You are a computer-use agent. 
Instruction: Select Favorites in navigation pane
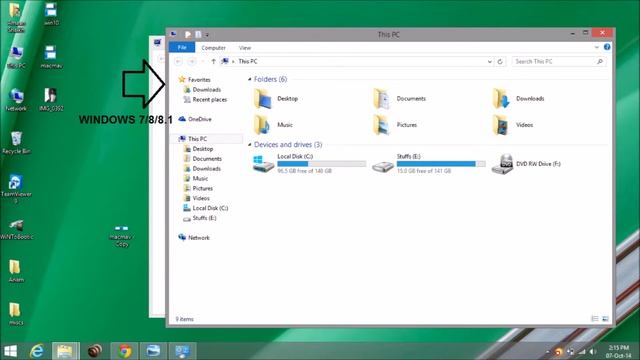tap(195, 80)
